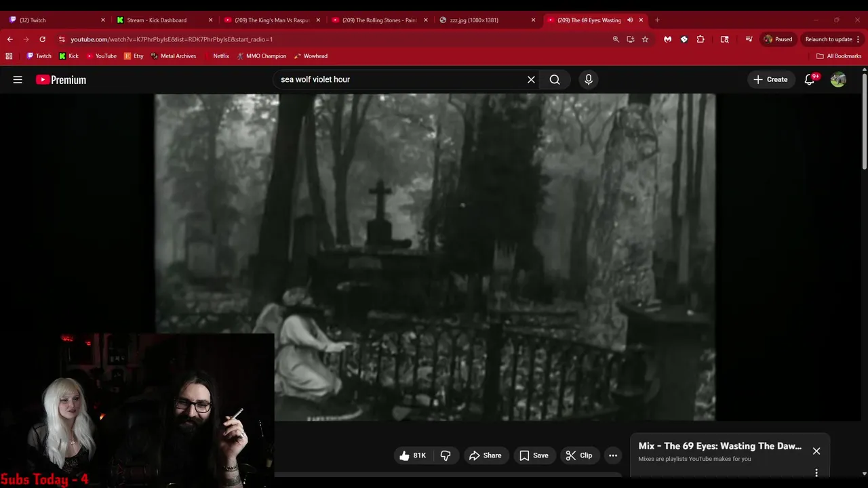Switch to The King's Man tab
868x488 pixels.
click(x=271, y=20)
